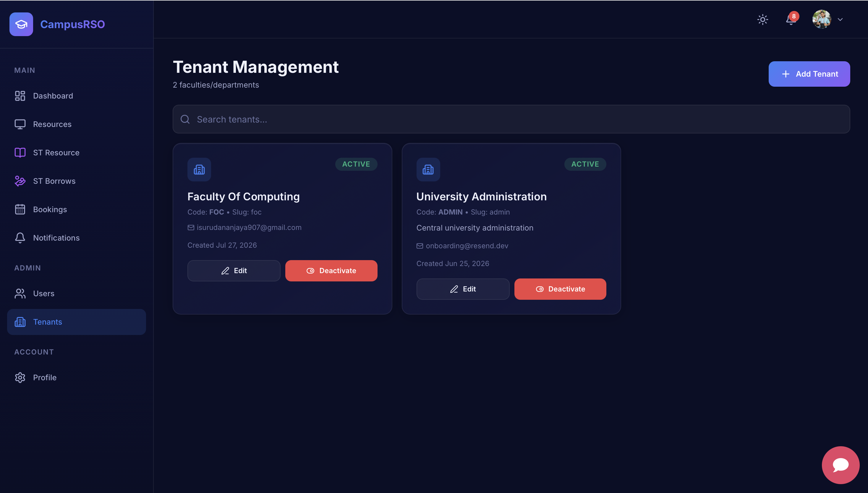Click the CampusRSO brand name text

pos(72,24)
